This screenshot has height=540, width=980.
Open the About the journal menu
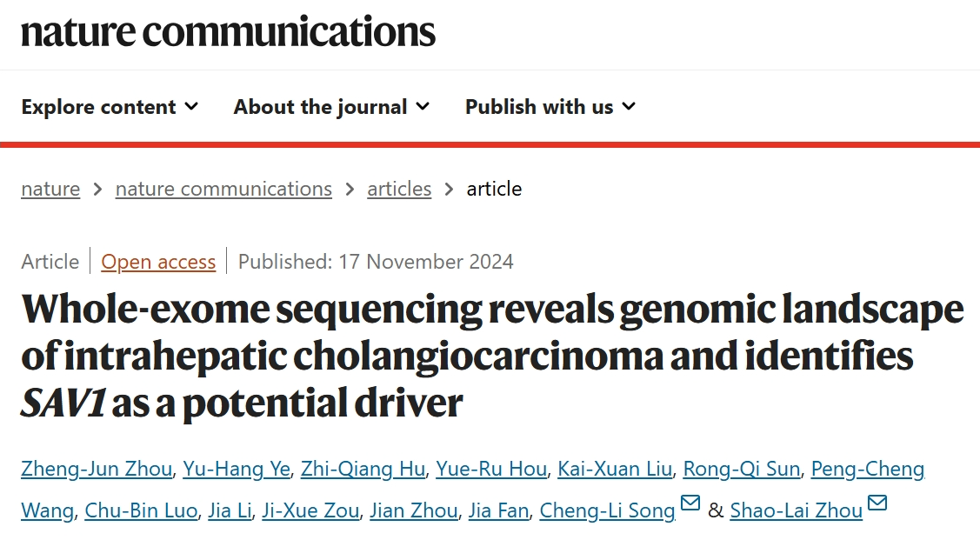[332, 107]
